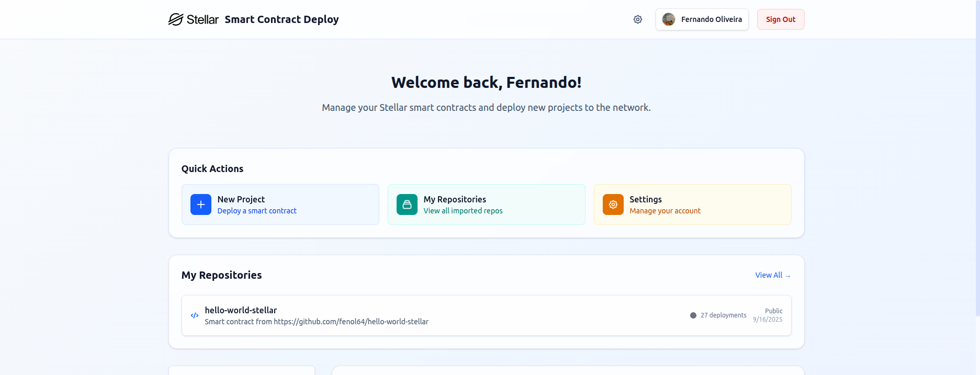Click the 27 deployments label
Screen dimensions: 980x375
click(723, 315)
